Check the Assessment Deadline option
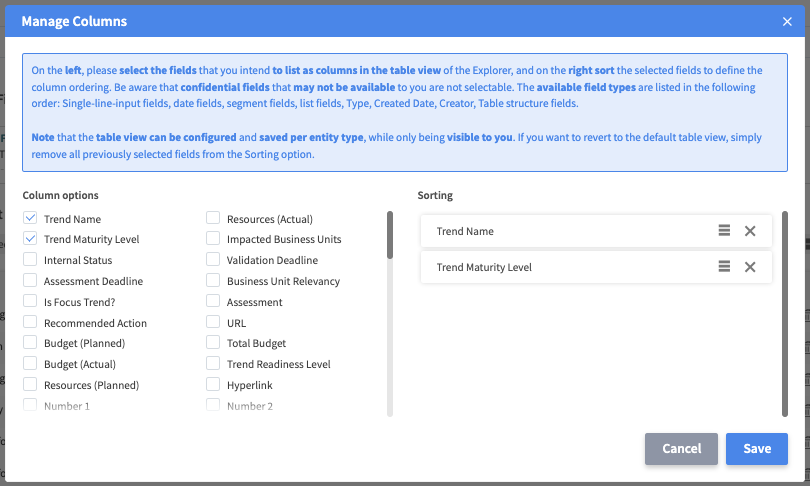810x486 pixels. click(30, 281)
